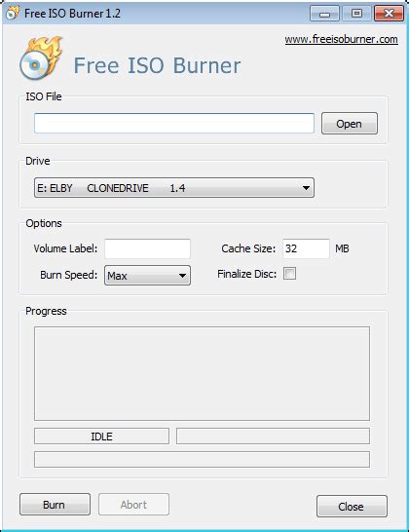Open the Burn Speed dropdown
409x532 pixels.
(x=147, y=275)
